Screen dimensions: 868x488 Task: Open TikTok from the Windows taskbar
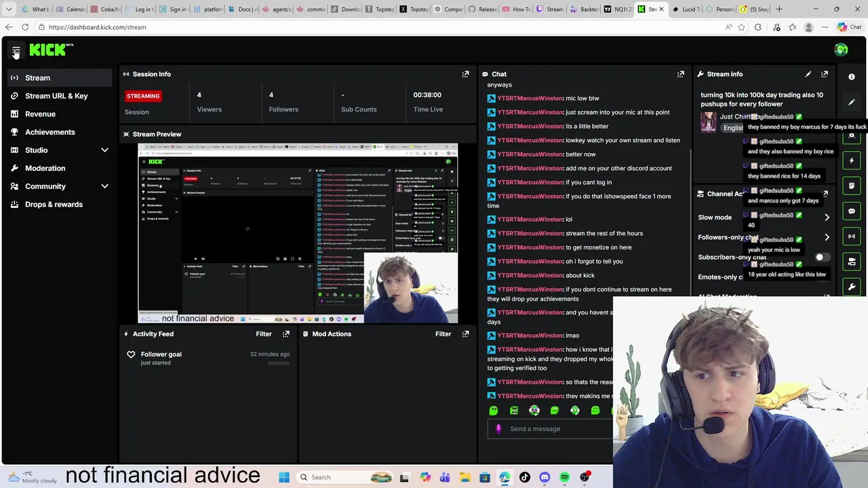(524, 477)
